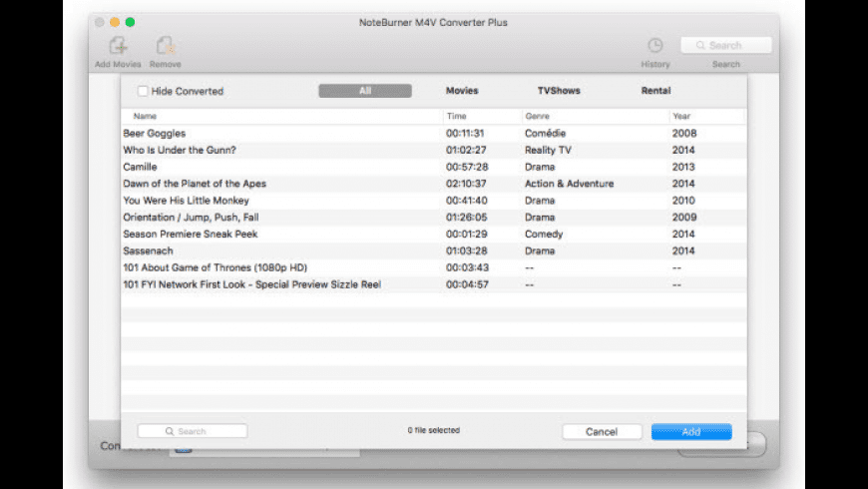Sort list by Genre column header

tap(538, 117)
